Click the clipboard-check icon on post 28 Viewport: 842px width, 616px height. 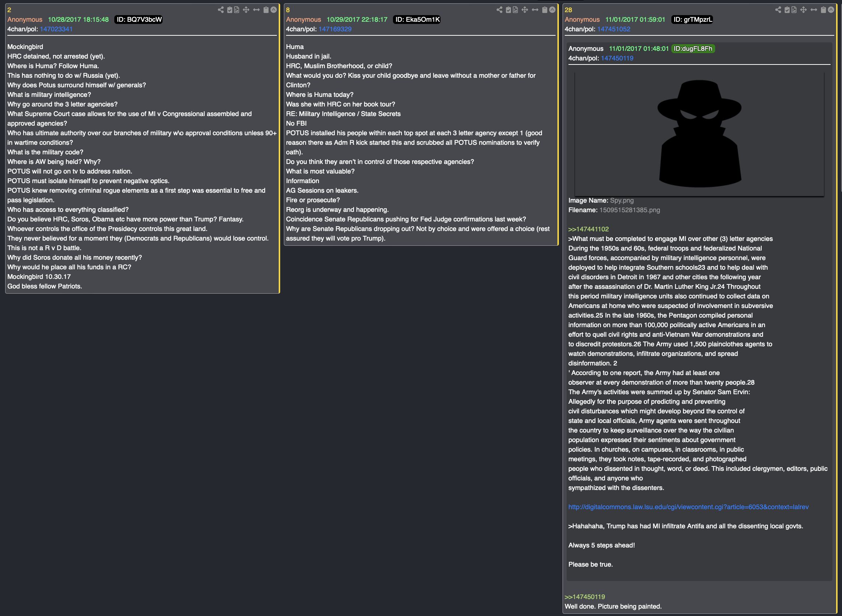click(x=787, y=10)
